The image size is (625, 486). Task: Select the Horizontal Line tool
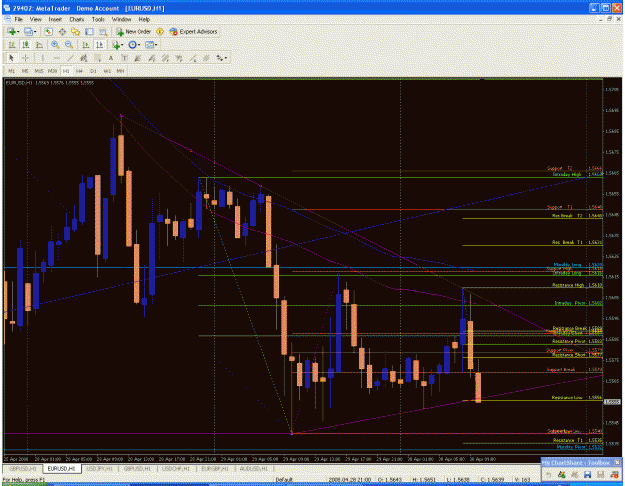tap(56, 58)
